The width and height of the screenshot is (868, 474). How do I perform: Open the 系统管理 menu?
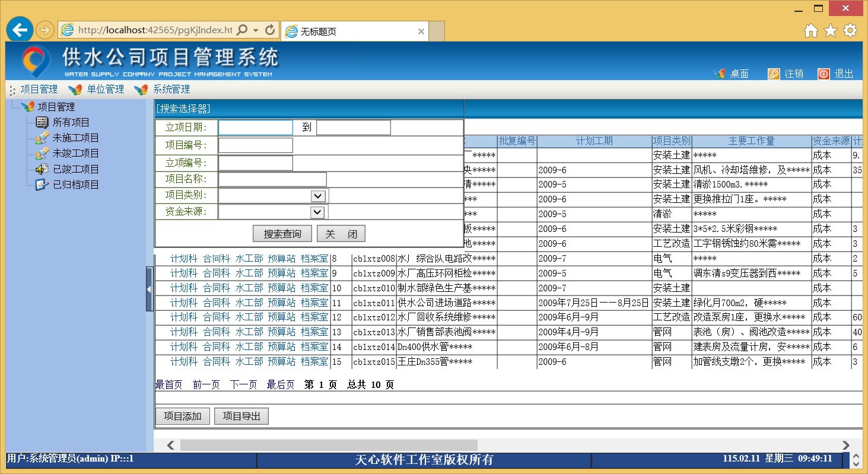click(x=171, y=90)
